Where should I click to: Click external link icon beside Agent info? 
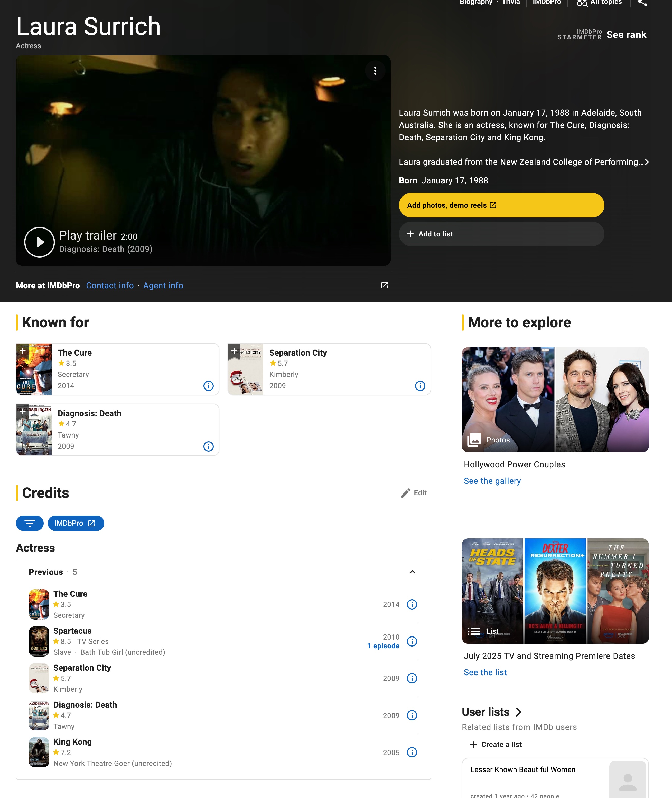point(384,286)
